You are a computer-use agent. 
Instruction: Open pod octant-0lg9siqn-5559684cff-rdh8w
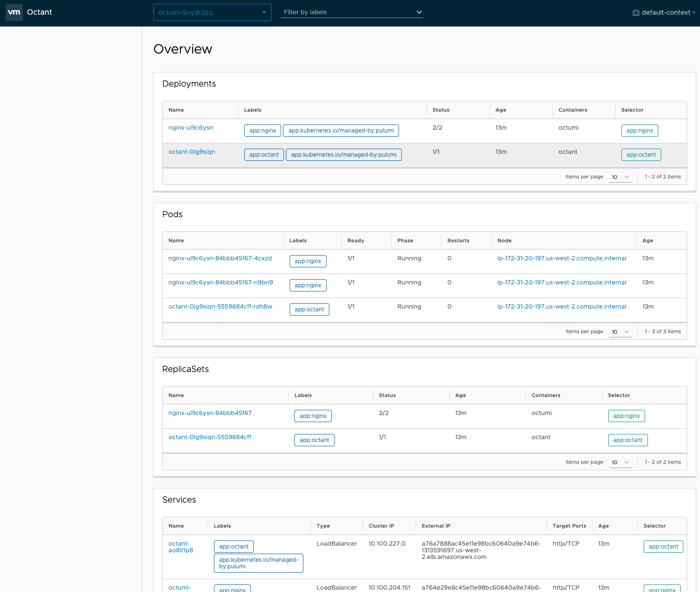pyautogui.click(x=221, y=307)
